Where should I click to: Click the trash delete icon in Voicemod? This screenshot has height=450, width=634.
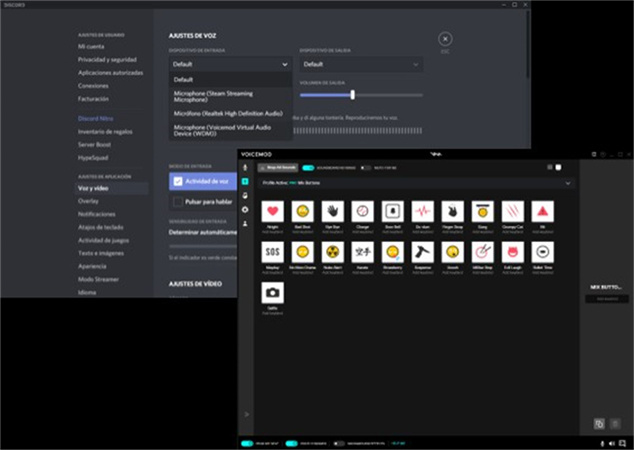[x=615, y=424]
